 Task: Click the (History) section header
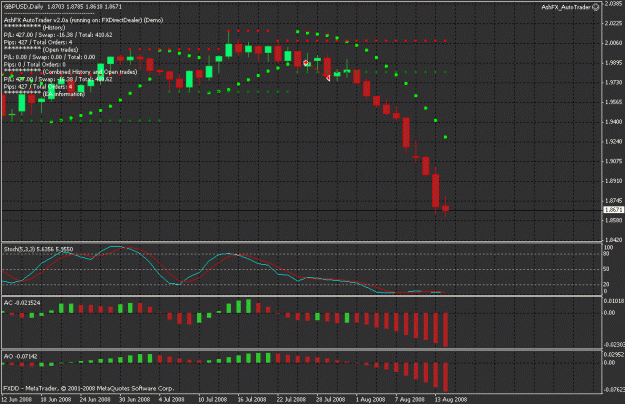54,27
